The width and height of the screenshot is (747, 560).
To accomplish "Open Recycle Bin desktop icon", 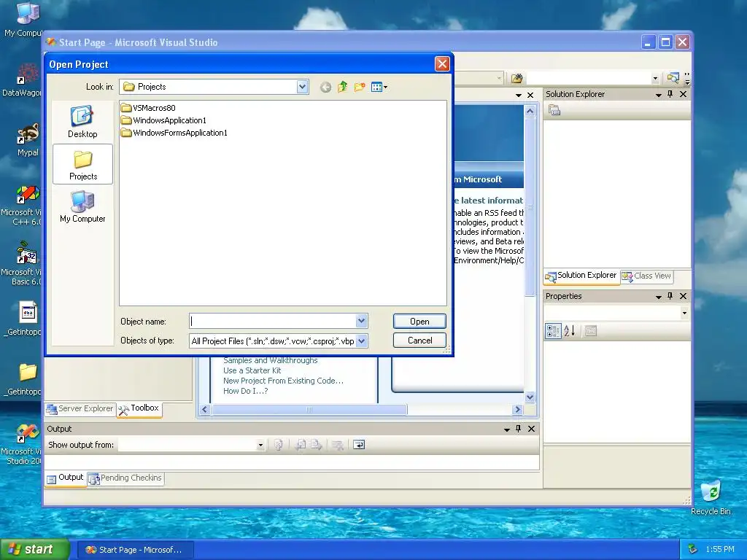I will pyautogui.click(x=711, y=498).
